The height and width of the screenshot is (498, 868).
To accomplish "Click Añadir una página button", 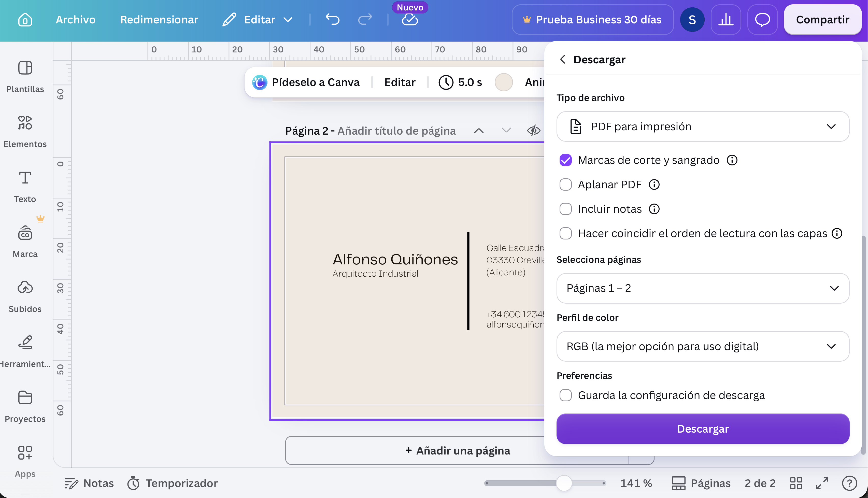I will tap(457, 451).
